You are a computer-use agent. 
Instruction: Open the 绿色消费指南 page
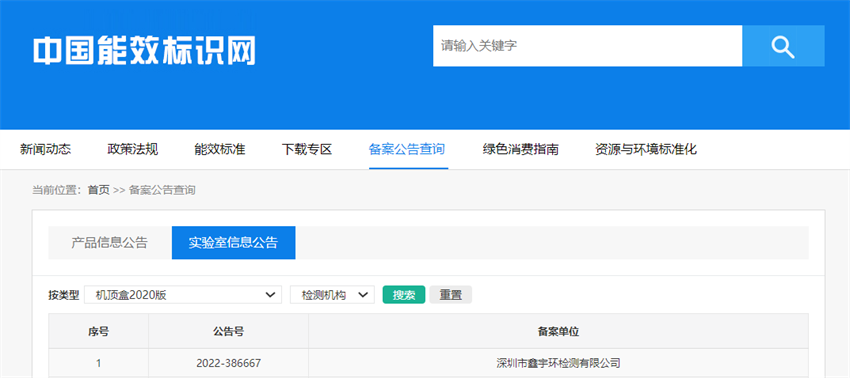[520, 149]
